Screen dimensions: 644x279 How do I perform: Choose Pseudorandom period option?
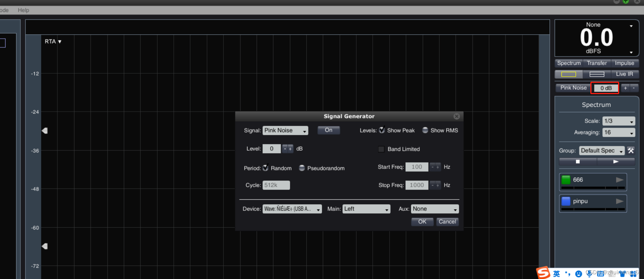tap(302, 168)
